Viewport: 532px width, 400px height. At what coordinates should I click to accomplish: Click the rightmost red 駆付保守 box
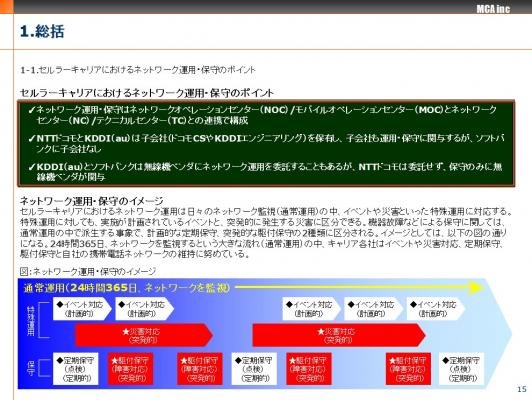click(x=408, y=369)
